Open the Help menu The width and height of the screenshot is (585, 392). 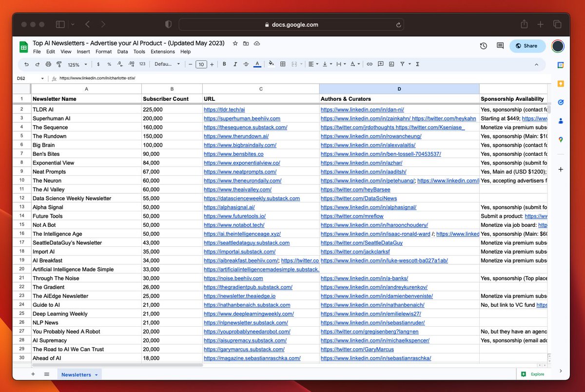point(185,52)
